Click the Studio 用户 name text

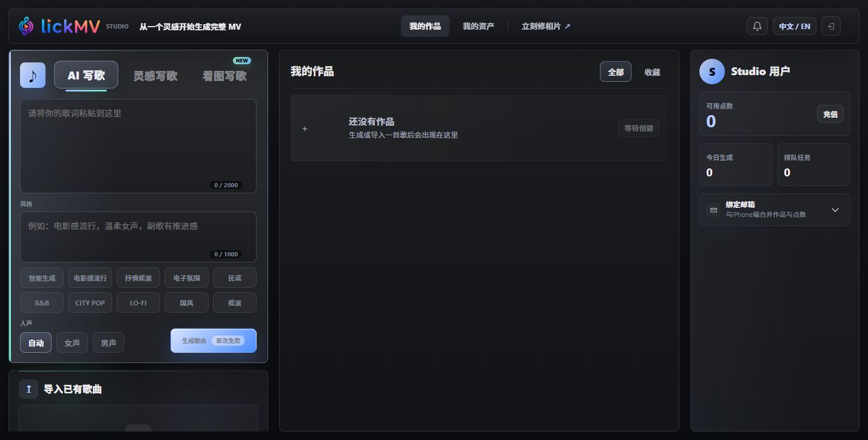coord(760,72)
